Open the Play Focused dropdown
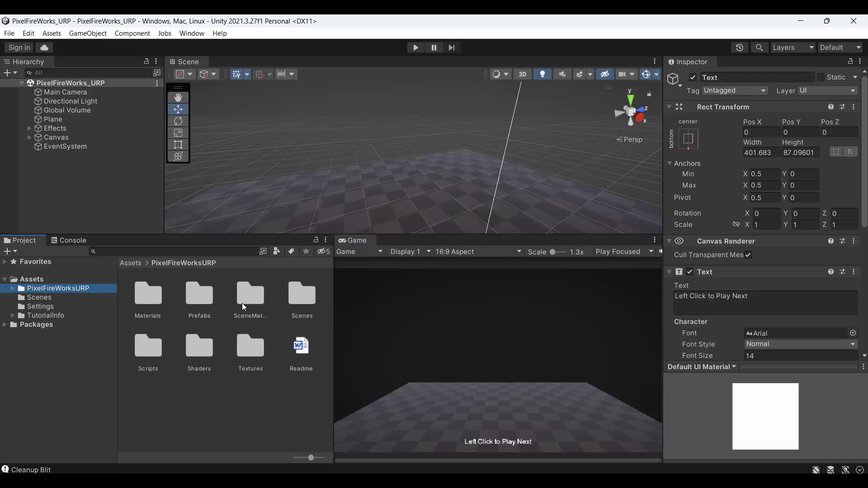The width and height of the screenshot is (868, 488). click(624, 252)
